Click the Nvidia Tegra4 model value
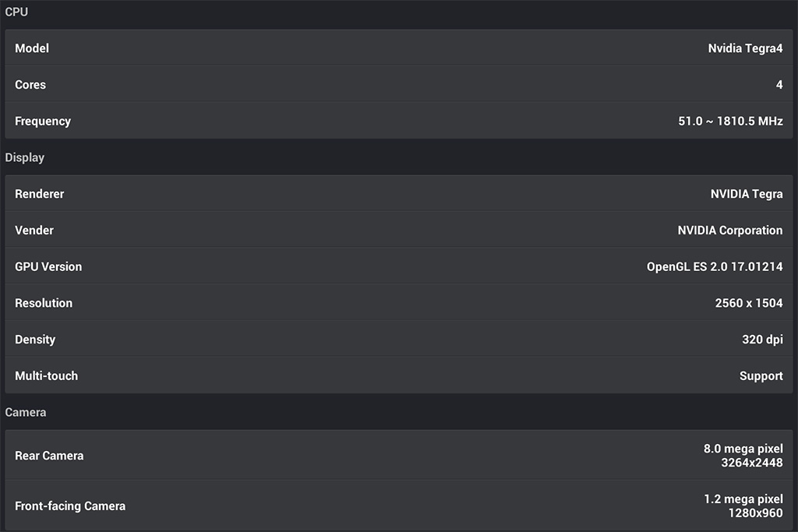 click(x=745, y=48)
